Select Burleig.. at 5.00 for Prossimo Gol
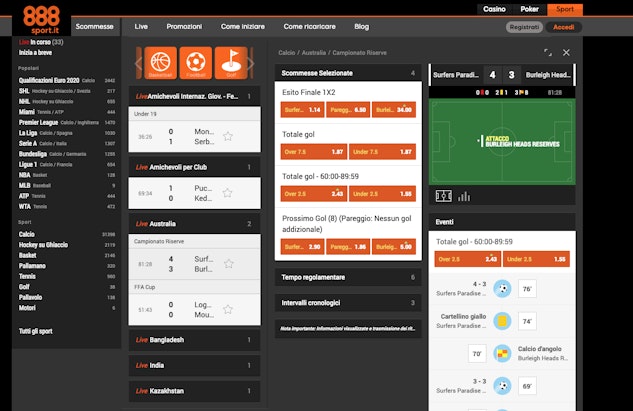 pyautogui.click(x=394, y=247)
